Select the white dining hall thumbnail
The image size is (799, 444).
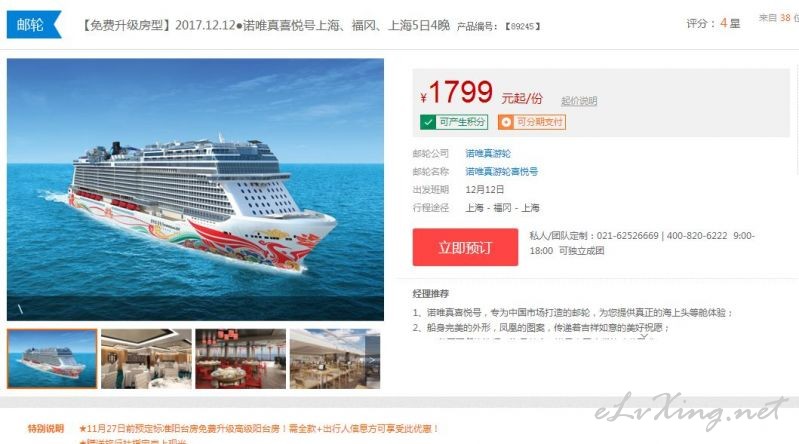point(146,359)
